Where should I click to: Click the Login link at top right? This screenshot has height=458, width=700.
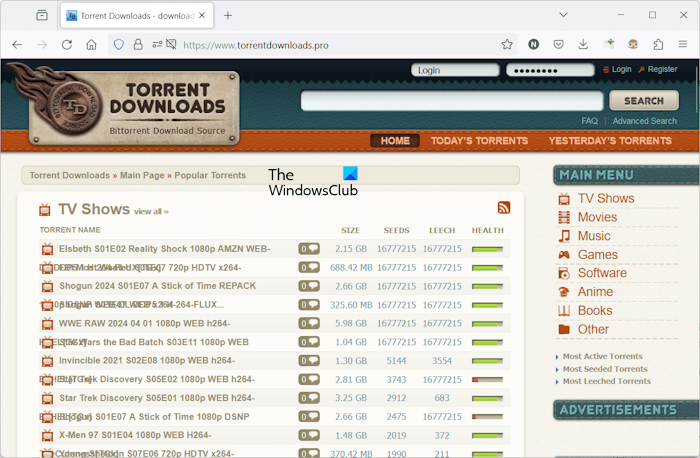click(621, 69)
